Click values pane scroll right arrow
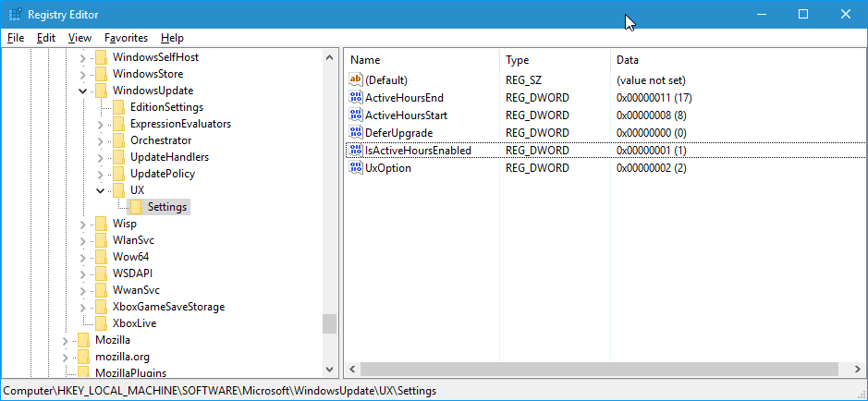The width and height of the screenshot is (868, 401). tap(858, 369)
